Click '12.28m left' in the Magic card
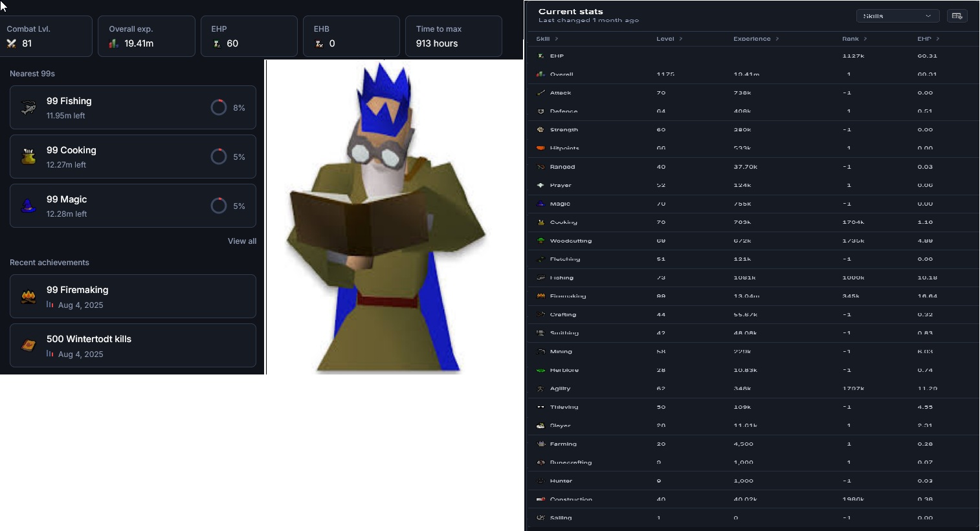Image resolution: width=980 pixels, height=531 pixels. (x=67, y=214)
